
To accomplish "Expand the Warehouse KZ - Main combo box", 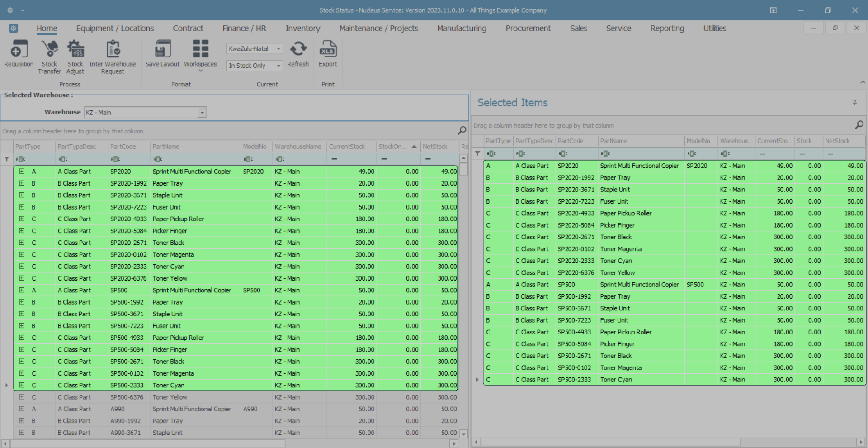I will pos(202,112).
